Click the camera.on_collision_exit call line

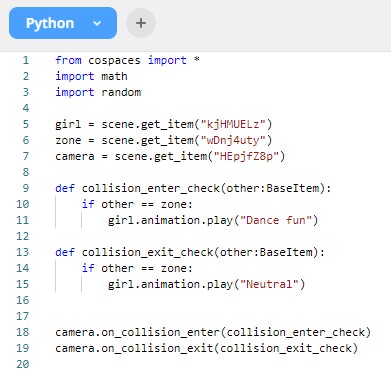[x=207, y=348]
